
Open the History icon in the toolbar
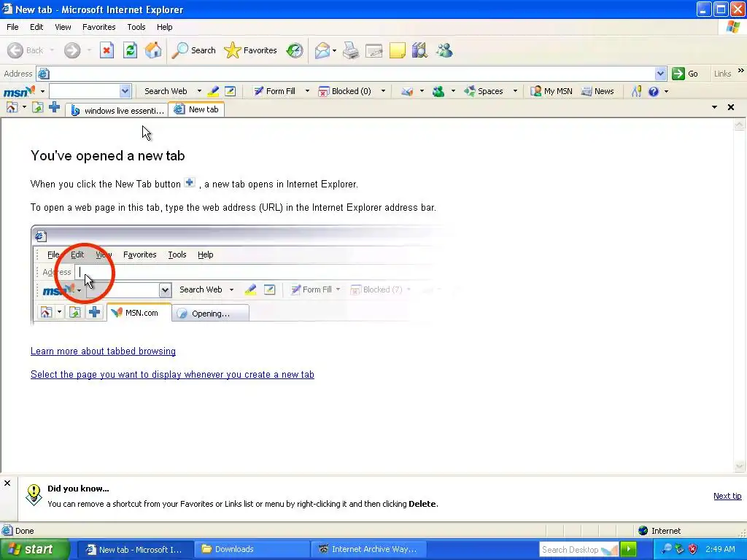tap(295, 50)
